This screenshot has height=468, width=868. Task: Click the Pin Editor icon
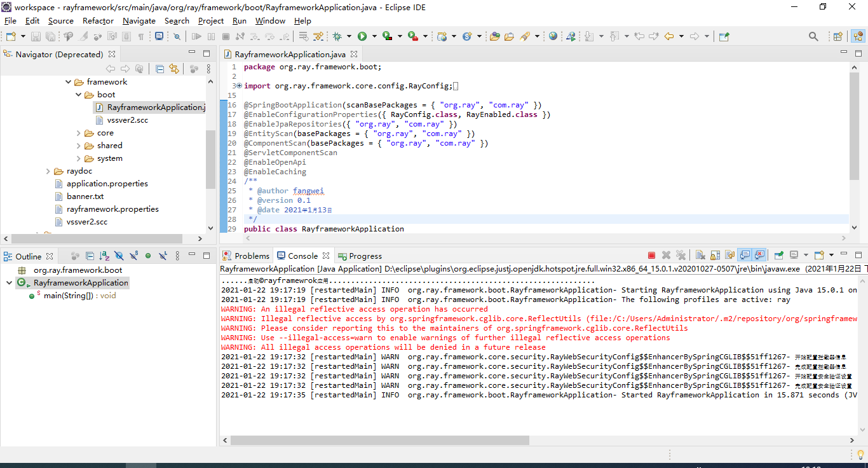point(724,36)
